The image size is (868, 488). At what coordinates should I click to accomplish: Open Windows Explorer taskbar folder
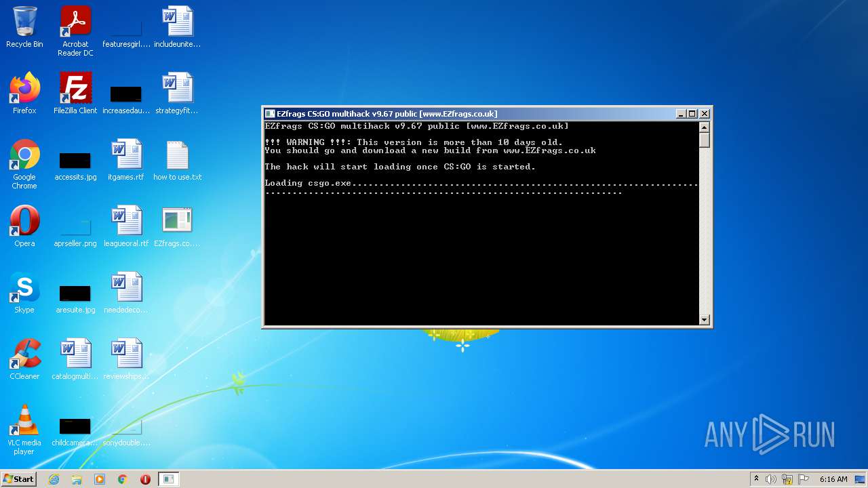pos(77,479)
